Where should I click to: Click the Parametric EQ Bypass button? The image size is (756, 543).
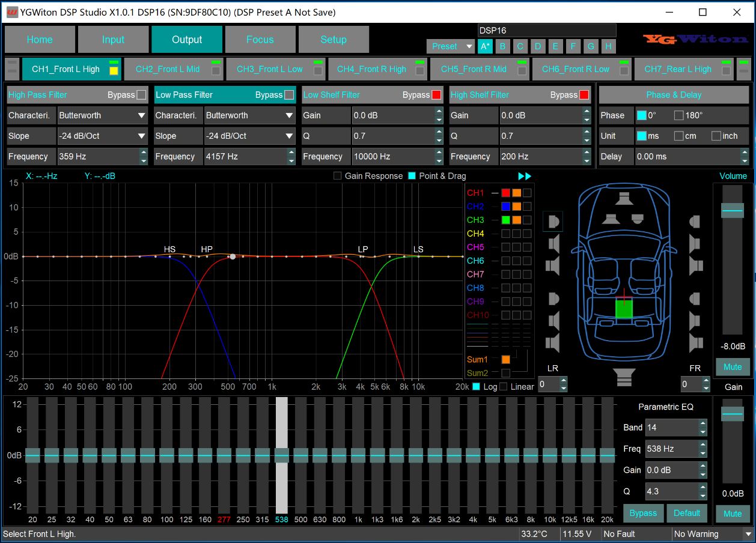(643, 514)
